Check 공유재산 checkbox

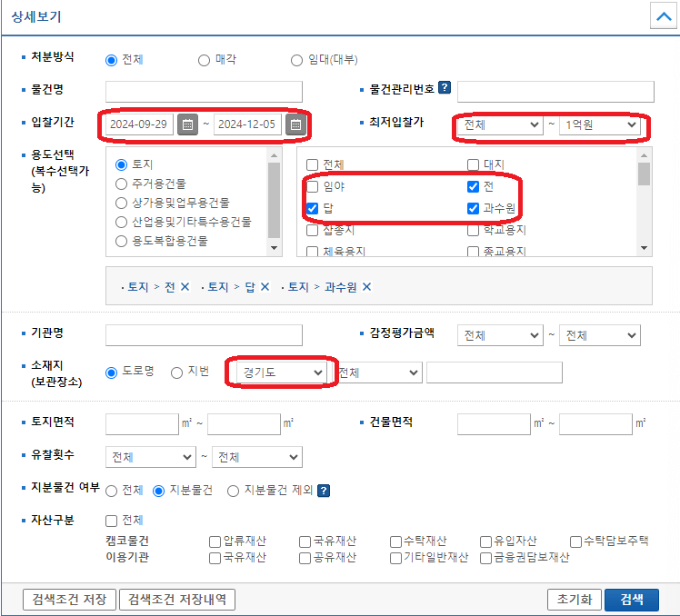[x=305, y=559]
